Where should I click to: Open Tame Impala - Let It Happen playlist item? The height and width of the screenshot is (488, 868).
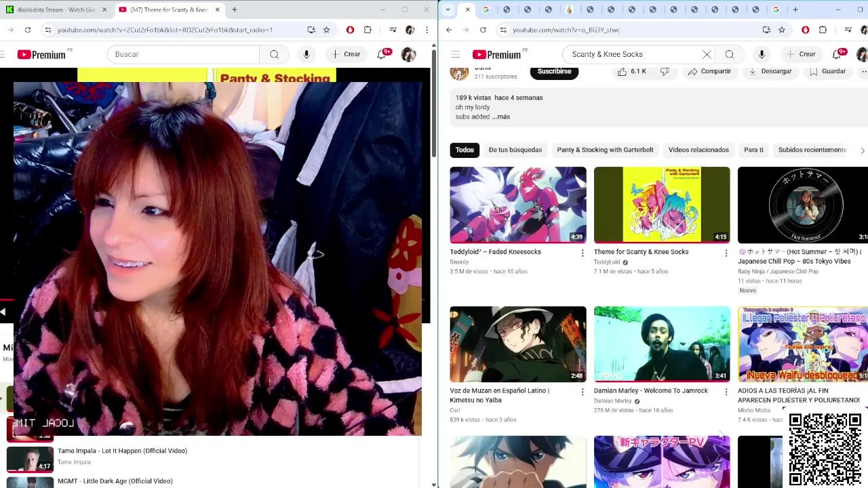click(x=122, y=451)
